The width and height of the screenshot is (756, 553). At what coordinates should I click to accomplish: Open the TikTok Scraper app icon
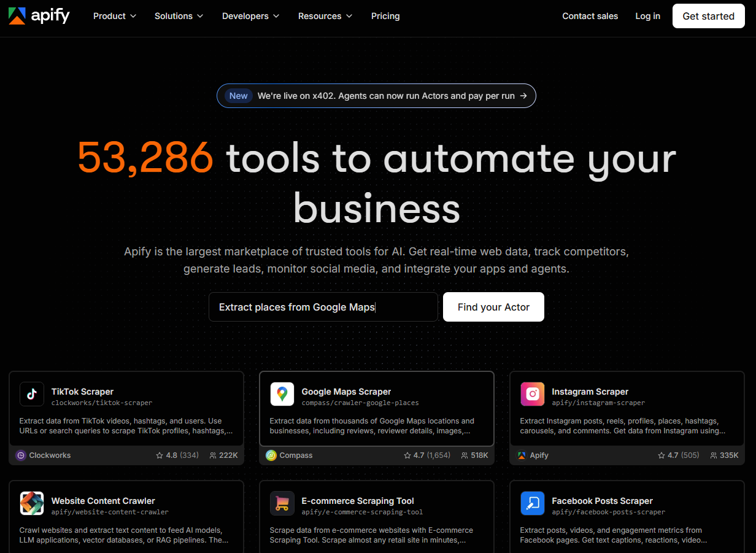click(x=32, y=394)
